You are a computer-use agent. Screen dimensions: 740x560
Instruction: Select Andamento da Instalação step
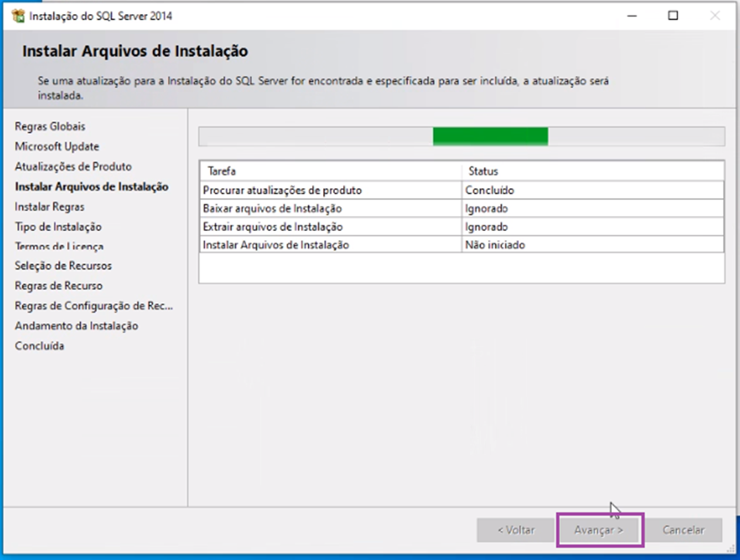76,326
